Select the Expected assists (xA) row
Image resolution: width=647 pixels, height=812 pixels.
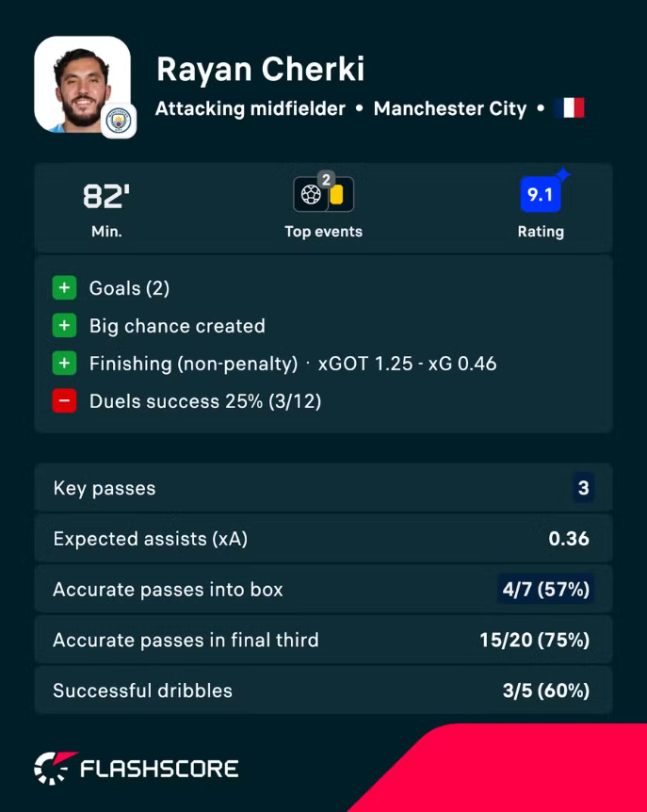click(324, 539)
